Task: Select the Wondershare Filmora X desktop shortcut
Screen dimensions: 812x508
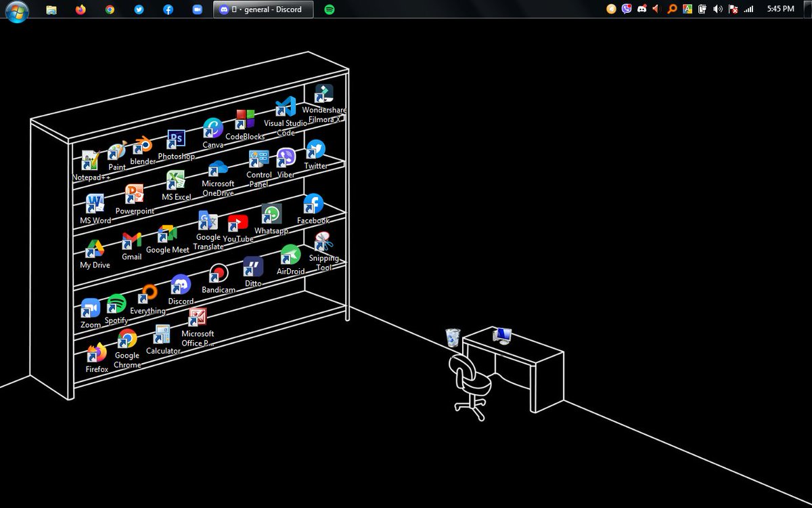Action: (324, 104)
